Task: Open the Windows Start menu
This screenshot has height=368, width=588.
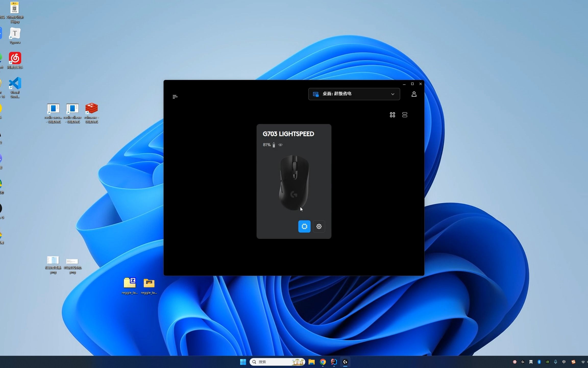Action: pos(243,362)
